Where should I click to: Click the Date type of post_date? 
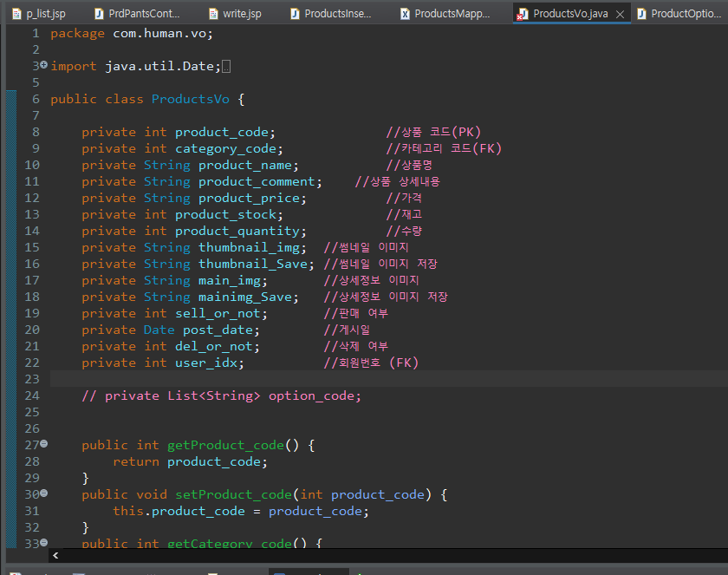[159, 330]
